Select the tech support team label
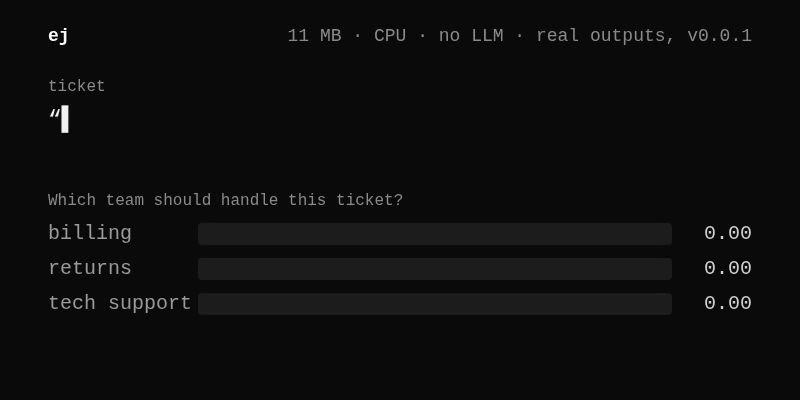This screenshot has width=800, height=400. coord(119,304)
